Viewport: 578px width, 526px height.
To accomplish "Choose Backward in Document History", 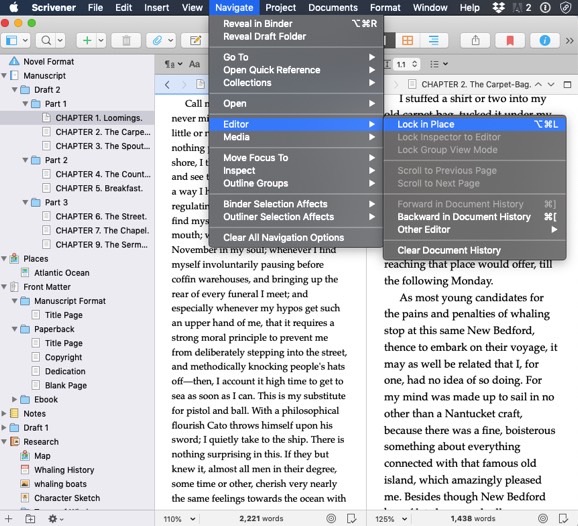I will [475, 217].
